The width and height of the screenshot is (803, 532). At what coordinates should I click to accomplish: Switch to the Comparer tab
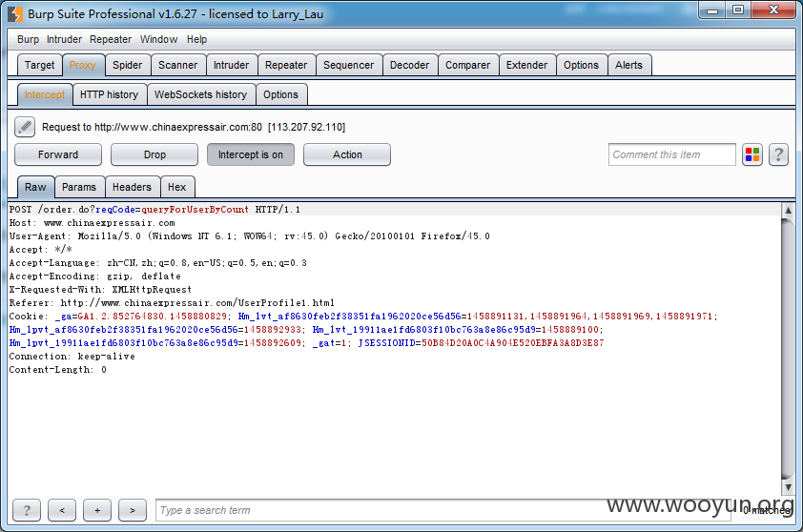tap(467, 65)
